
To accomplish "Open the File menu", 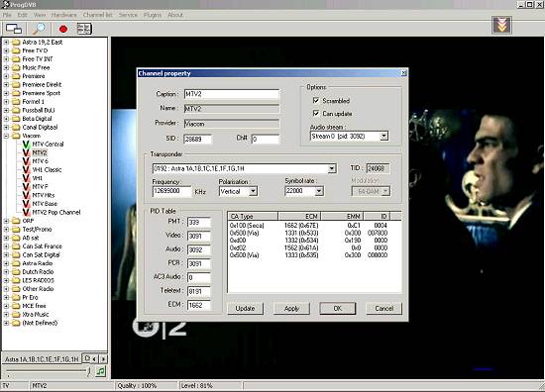I will point(7,15).
